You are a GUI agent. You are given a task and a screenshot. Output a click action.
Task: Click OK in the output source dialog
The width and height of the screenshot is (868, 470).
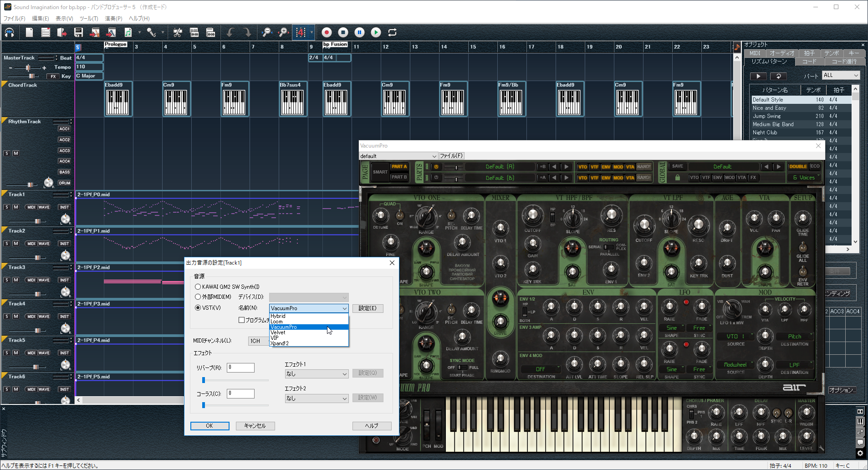click(209, 426)
